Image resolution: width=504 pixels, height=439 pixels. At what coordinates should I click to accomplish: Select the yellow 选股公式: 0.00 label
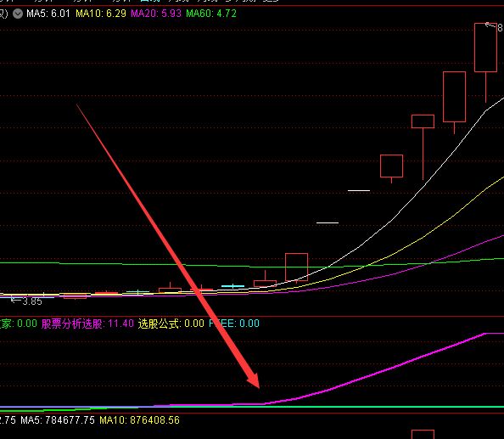pyautogui.click(x=171, y=324)
